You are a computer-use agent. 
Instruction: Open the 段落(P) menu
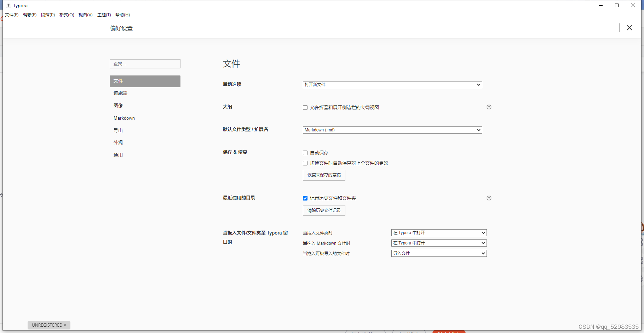click(48, 15)
